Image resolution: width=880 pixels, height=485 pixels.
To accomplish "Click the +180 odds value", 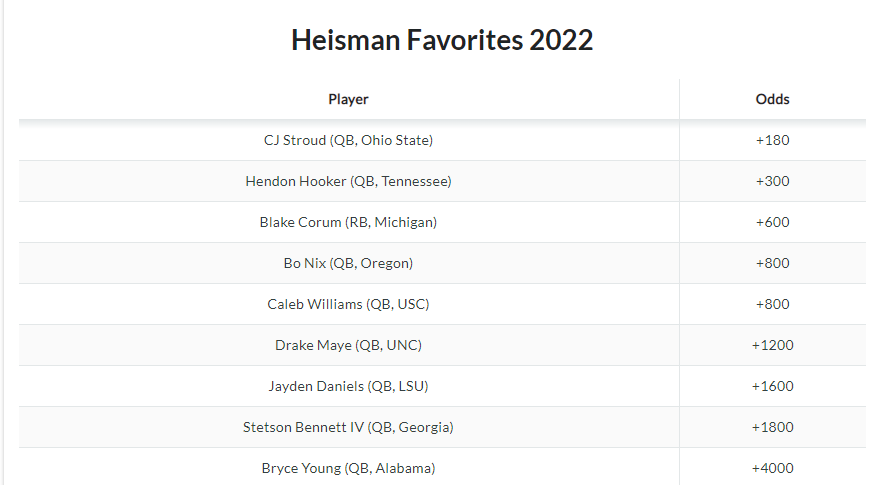I will coord(772,140).
